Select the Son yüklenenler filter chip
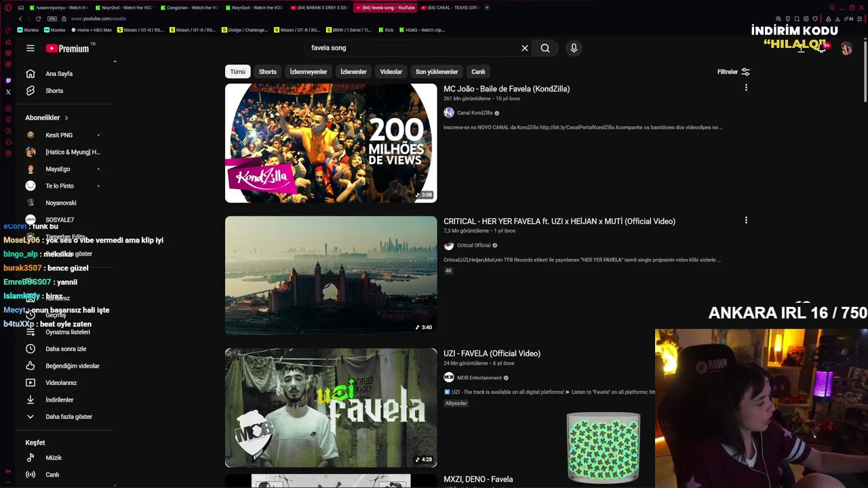Image resolution: width=868 pixels, height=488 pixels. [437, 72]
